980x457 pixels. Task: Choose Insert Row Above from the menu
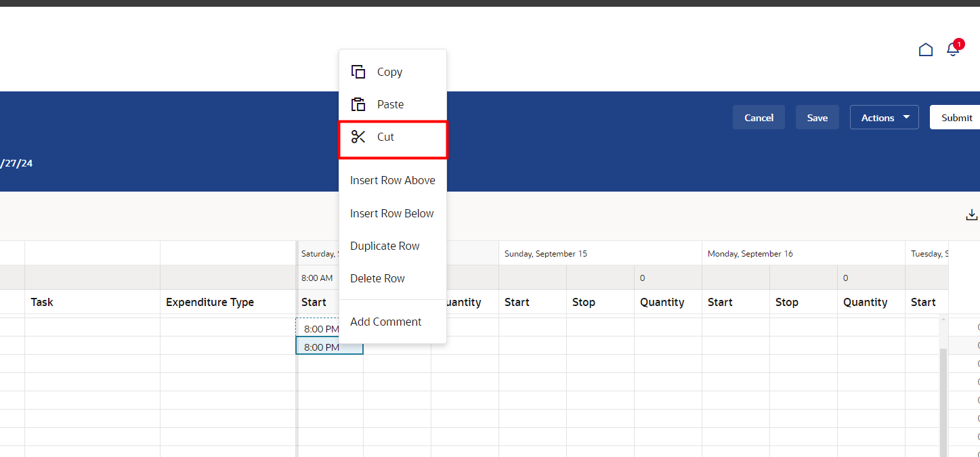[392, 180]
